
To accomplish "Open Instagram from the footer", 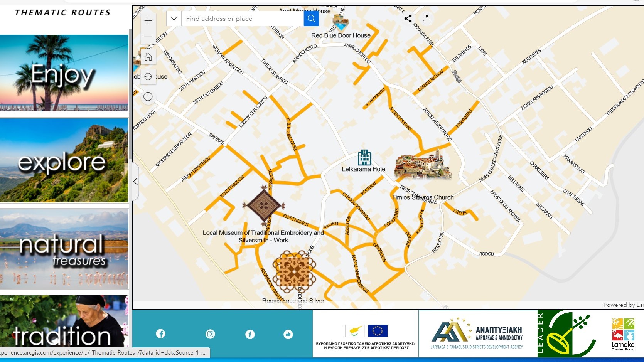I will pyautogui.click(x=210, y=333).
